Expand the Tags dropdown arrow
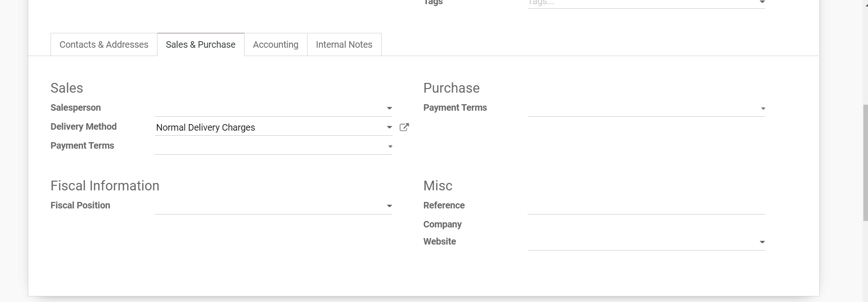 [762, 2]
